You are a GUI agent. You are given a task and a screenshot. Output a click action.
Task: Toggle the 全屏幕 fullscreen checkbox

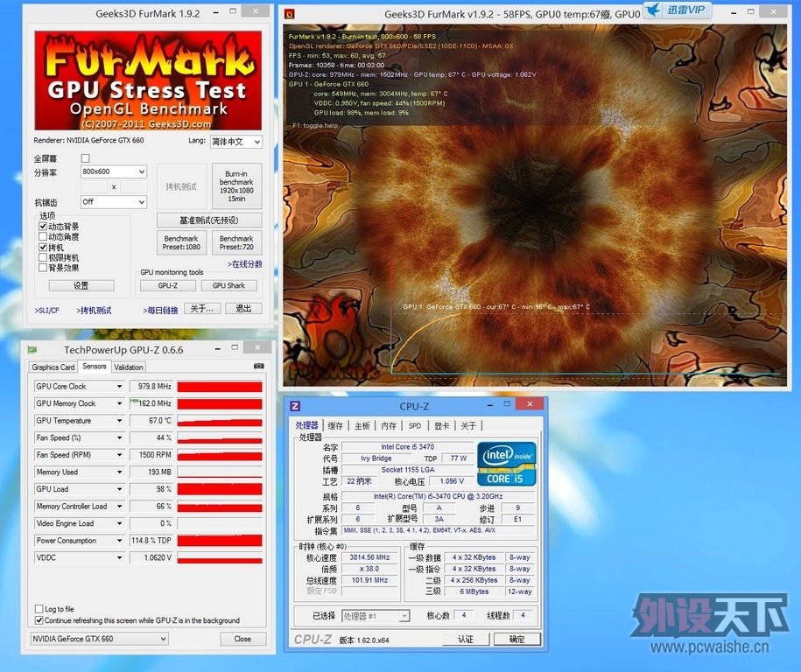[x=85, y=158]
